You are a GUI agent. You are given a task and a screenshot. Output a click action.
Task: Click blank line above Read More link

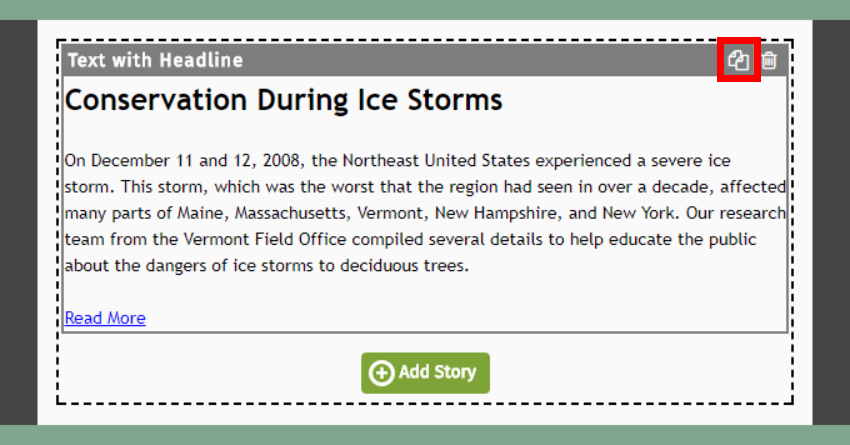tap(425, 292)
